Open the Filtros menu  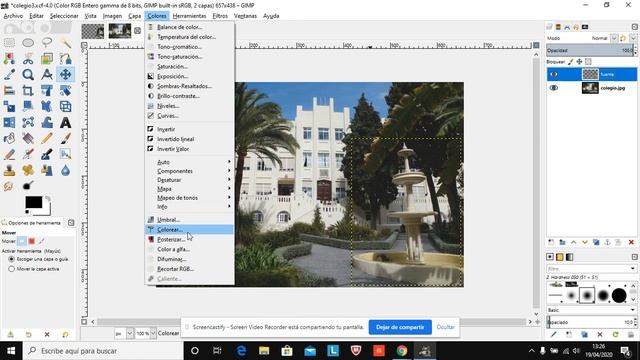[x=220, y=16]
